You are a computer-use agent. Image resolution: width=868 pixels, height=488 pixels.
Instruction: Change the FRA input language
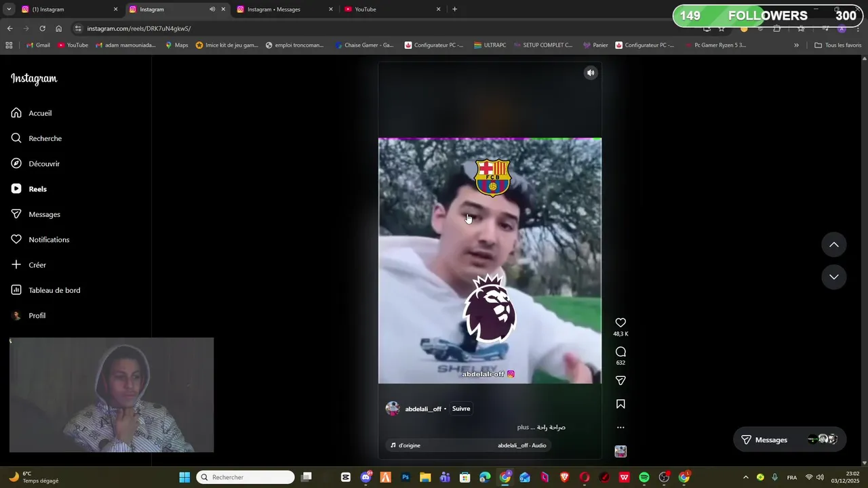[x=792, y=477]
